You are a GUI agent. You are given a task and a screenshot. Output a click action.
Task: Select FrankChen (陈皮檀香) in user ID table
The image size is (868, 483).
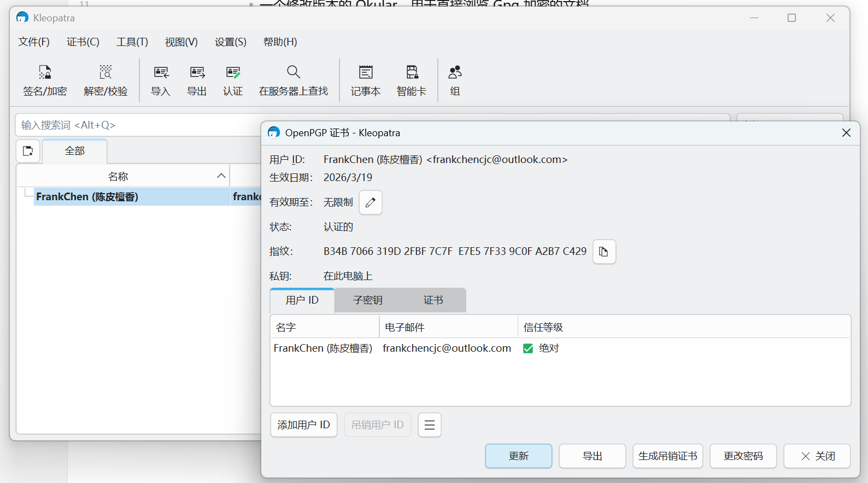(323, 348)
